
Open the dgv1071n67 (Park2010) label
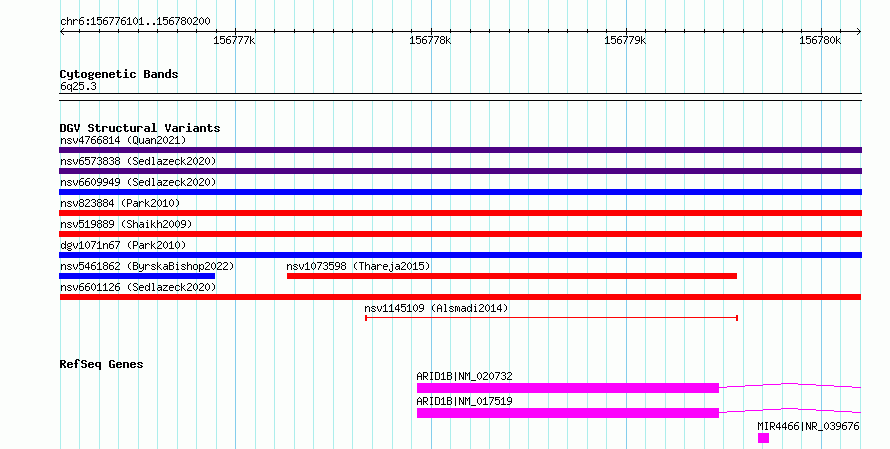123,245
